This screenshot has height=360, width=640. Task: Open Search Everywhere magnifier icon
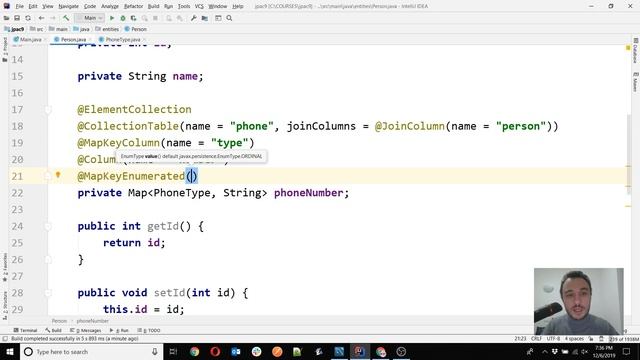tap(229, 18)
